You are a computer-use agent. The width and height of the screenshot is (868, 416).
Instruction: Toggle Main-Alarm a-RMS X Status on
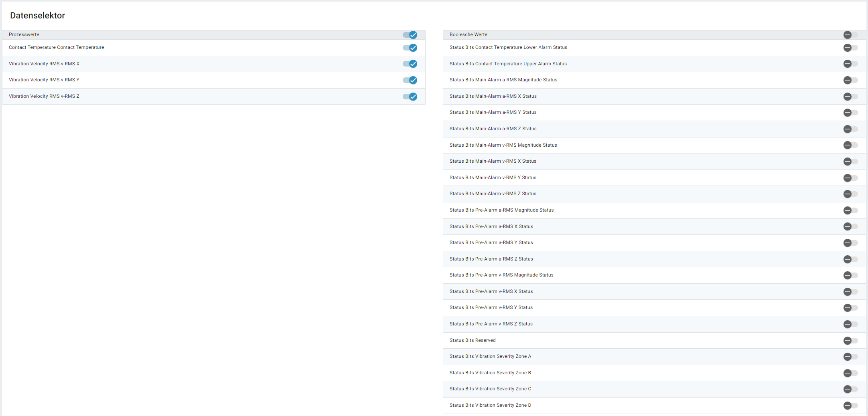pos(850,97)
